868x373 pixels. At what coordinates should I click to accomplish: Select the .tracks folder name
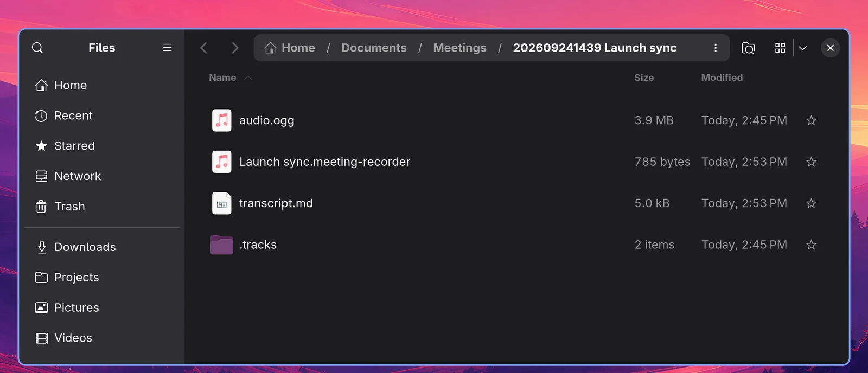258,245
